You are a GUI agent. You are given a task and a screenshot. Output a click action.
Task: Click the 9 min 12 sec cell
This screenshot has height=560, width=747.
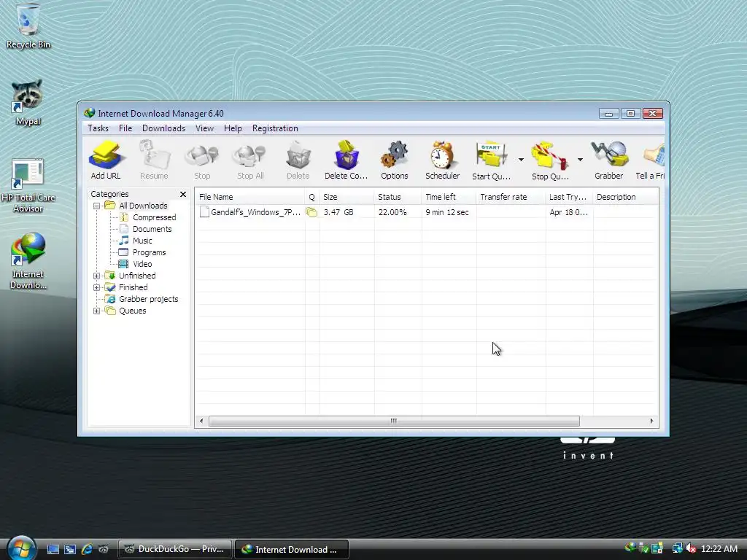[x=447, y=212]
